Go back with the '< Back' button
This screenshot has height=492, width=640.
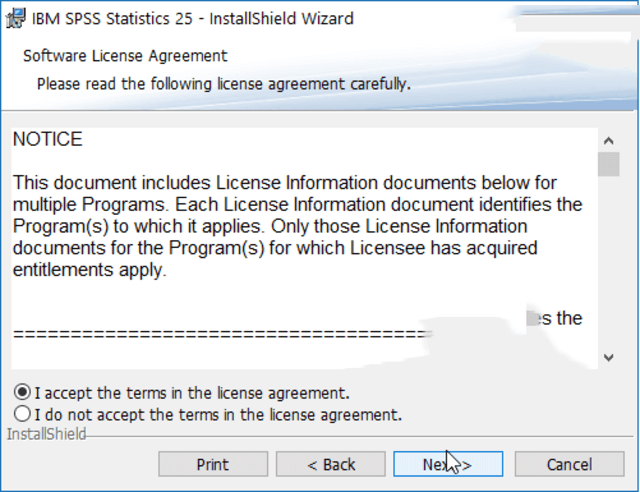(331, 464)
